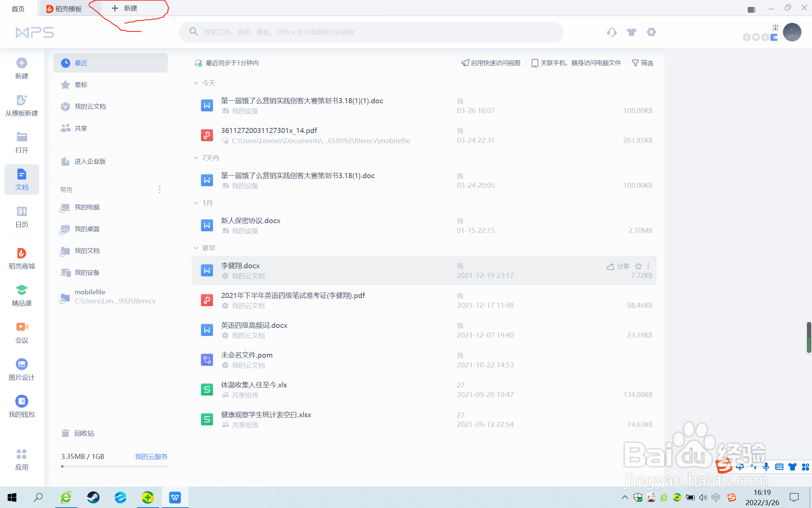Open taskbar search magnifier

38,497
